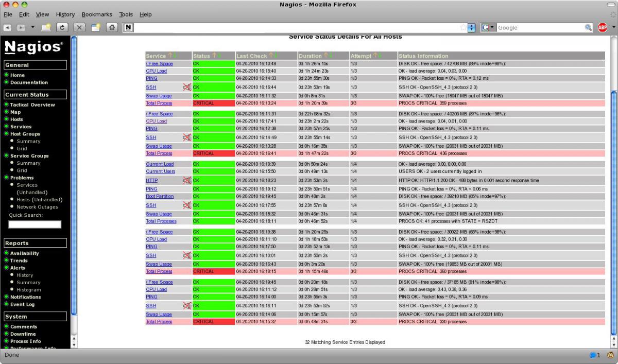Stop loading with the X toolbar button
Screen dimensions: 618x364
pos(79,28)
